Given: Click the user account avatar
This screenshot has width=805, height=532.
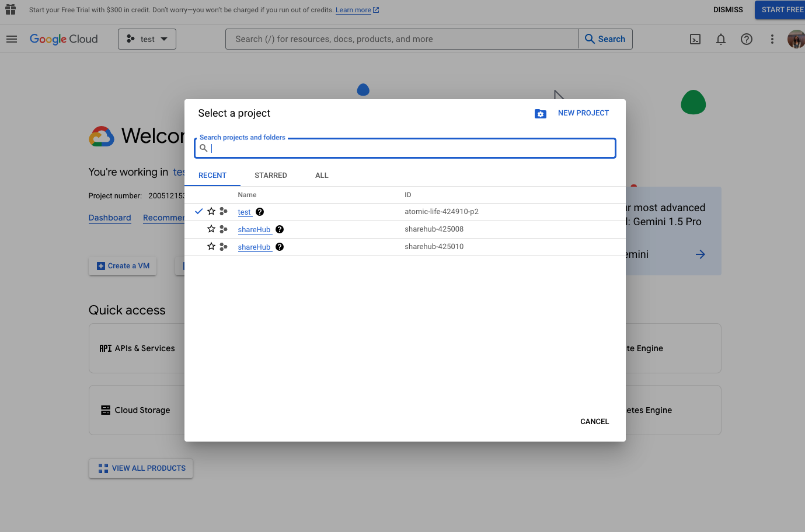Looking at the screenshot, I should 796,39.
